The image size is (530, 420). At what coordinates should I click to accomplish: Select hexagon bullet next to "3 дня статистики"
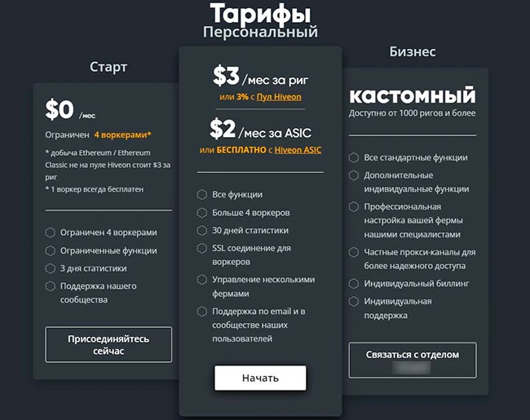51,268
